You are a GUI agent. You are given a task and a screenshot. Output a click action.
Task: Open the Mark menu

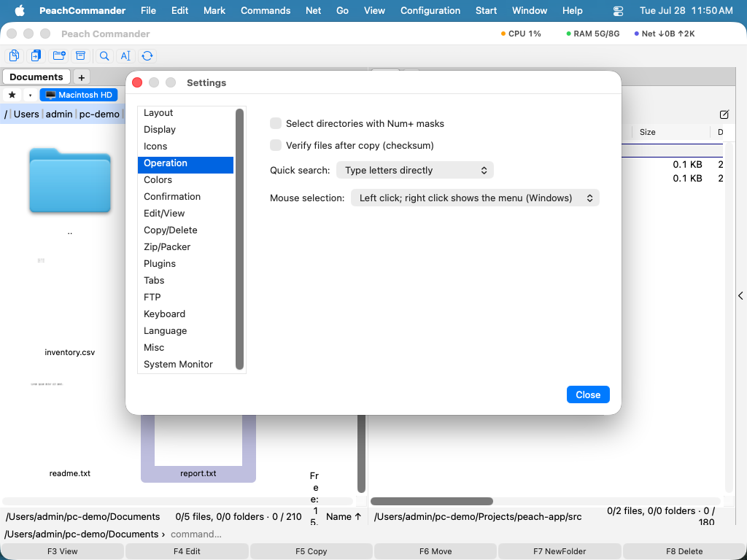[x=214, y=10]
